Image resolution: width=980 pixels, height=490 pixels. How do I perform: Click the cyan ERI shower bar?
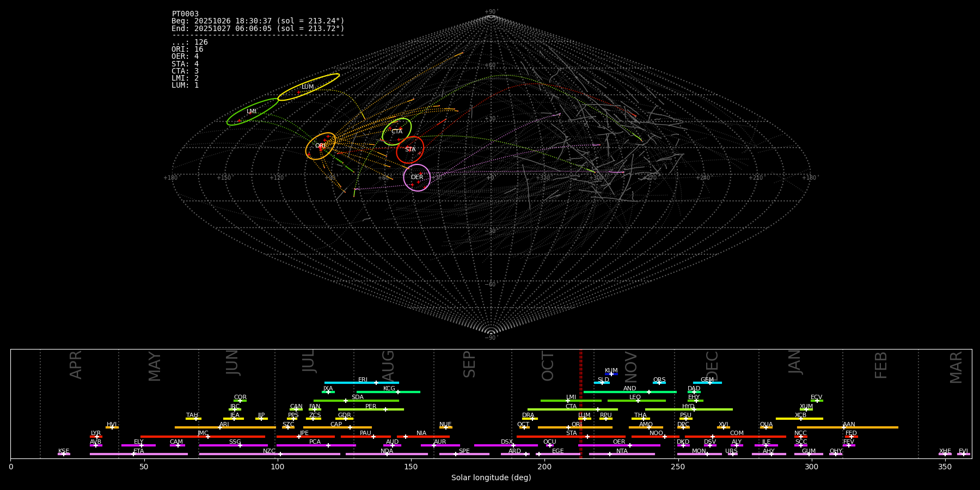[362, 383]
